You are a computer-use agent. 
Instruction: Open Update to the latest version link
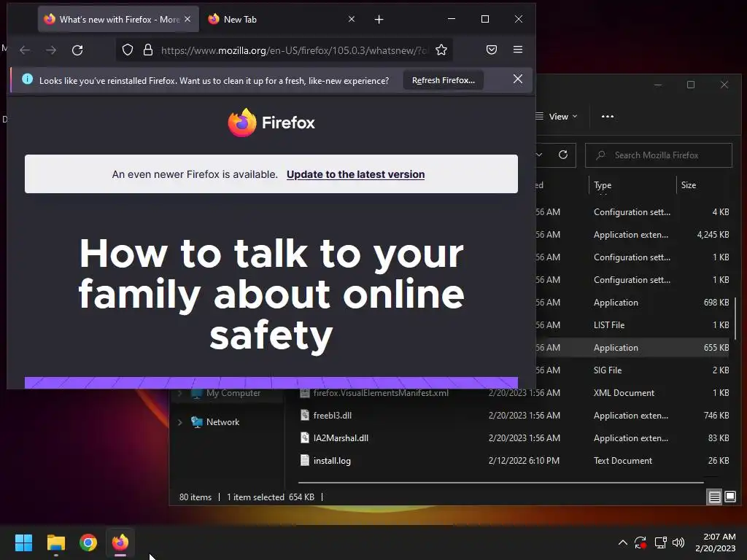point(355,174)
